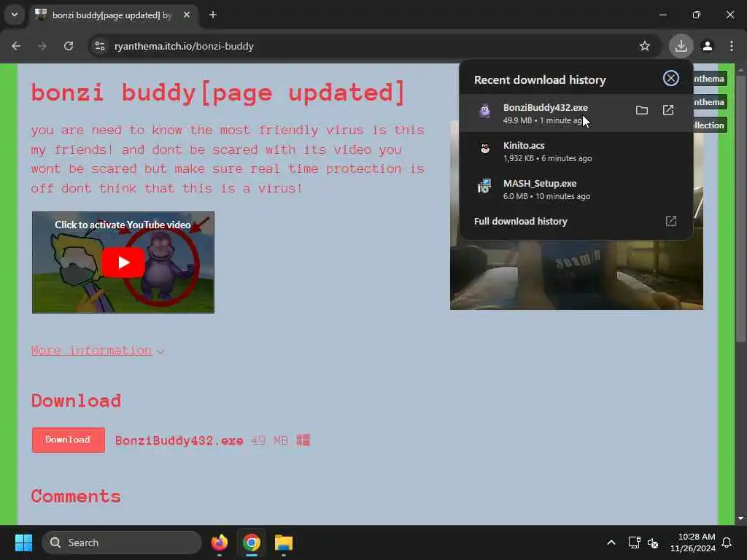Close the bonzi buddy tab
Screen dimensions: 747x560
[187, 15]
